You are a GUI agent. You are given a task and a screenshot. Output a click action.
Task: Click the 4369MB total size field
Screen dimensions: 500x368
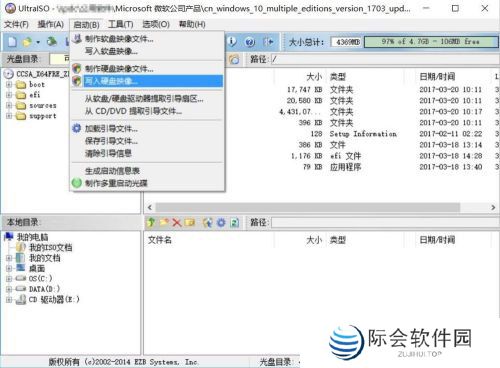347,42
